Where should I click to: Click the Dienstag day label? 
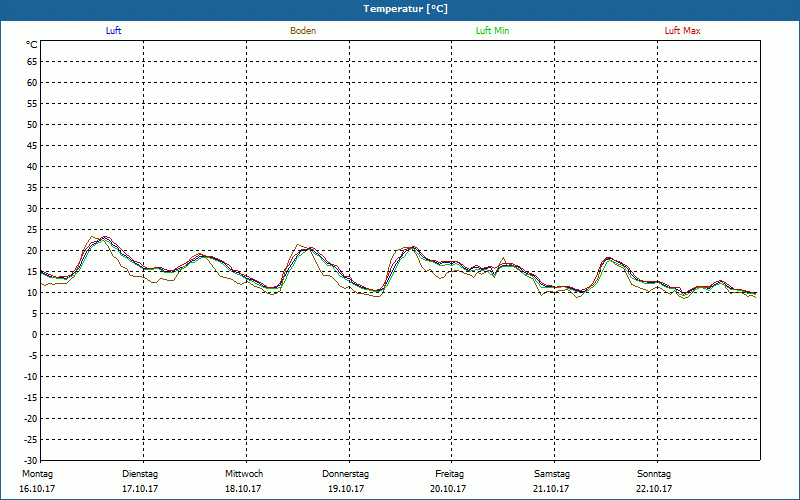(x=140, y=474)
